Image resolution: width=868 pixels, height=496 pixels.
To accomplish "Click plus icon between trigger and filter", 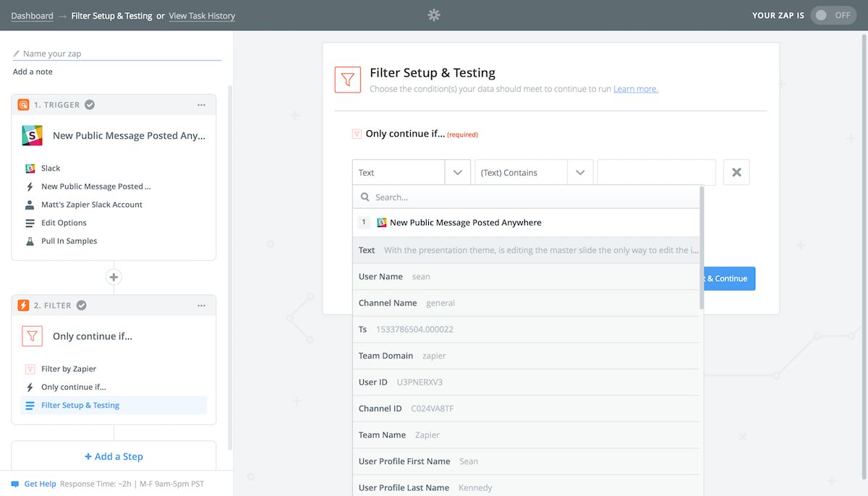I will pyautogui.click(x=114, y=277).
